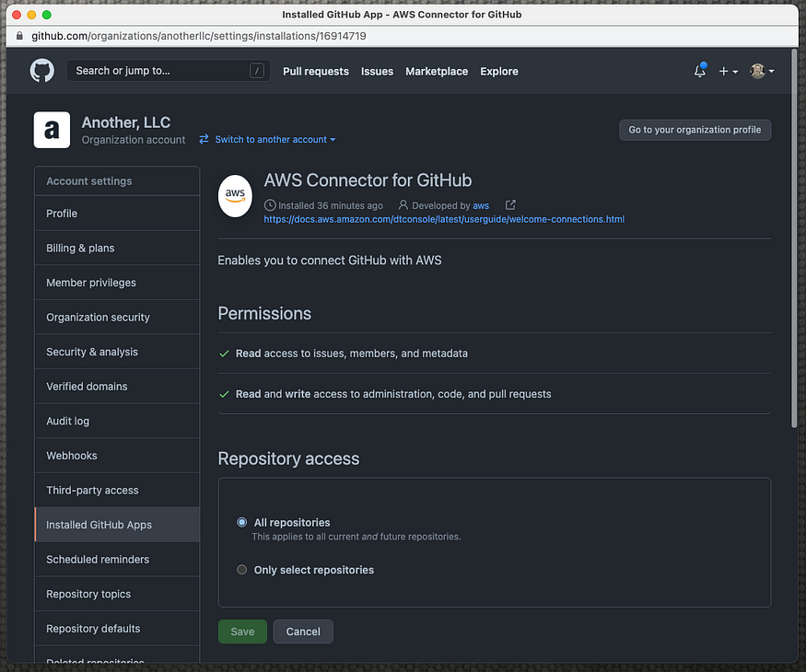Open Organization security settings

coord(117,317)
